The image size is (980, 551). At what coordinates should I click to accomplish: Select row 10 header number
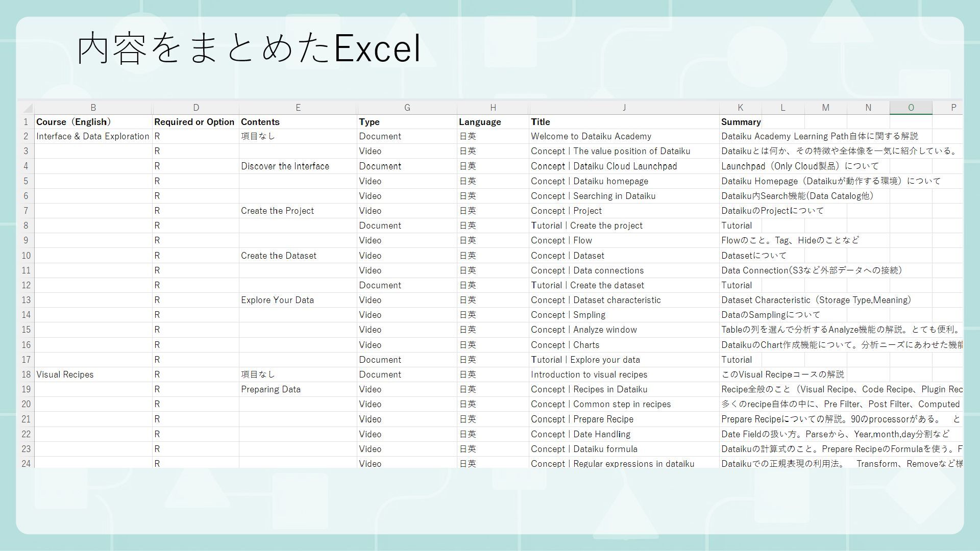pos(26,256)
